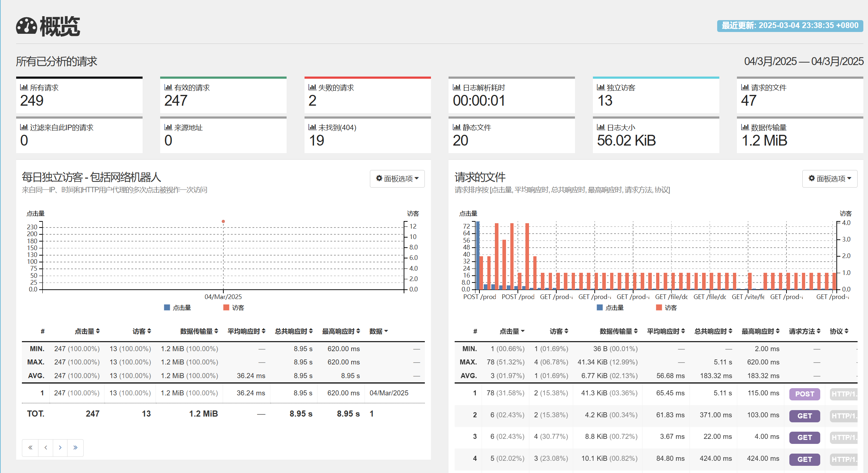Click the chart icon on 未找到(404) card
Screen dimensions: 868x473
[312, 127]
